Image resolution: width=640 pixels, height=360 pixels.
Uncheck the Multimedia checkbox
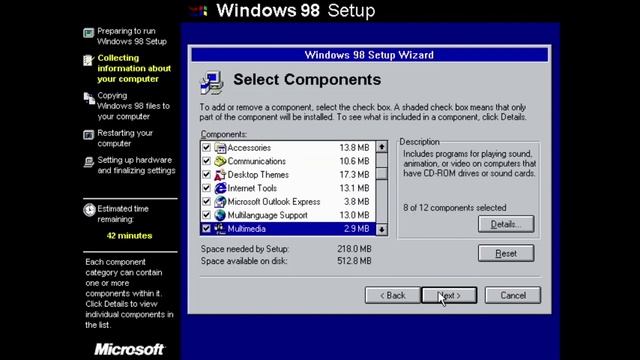(207, 229)
